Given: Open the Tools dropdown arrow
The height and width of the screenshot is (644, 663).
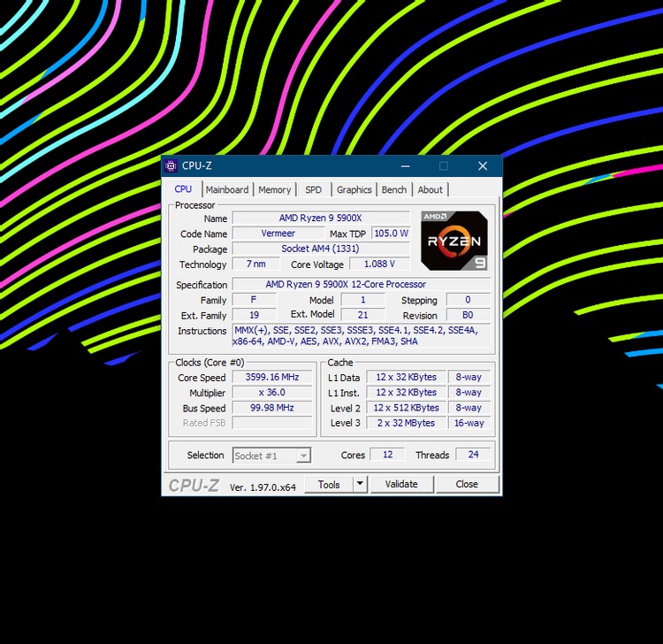Looking at the screenshot, I should [x=360, y=484].
